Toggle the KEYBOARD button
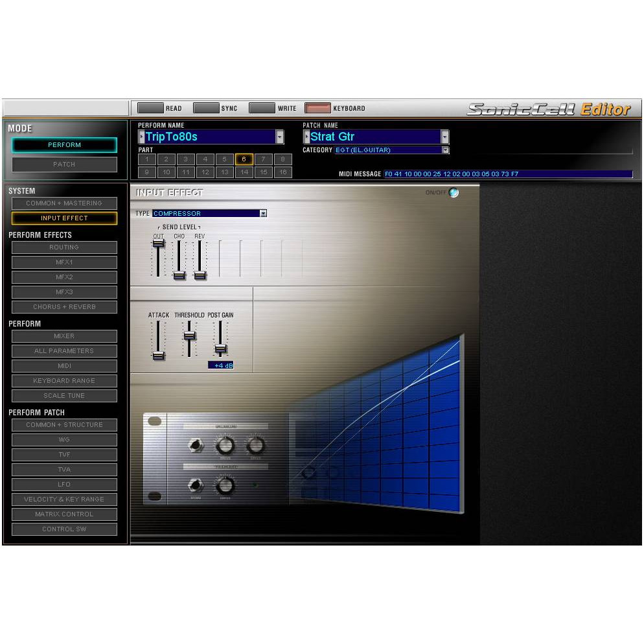The image size is (644, 644). coord(317,108)
